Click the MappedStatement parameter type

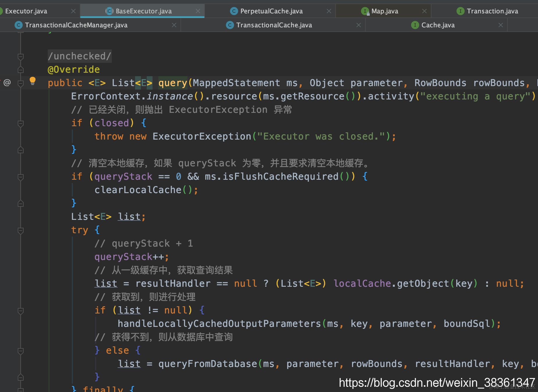(x=236, y=83)
